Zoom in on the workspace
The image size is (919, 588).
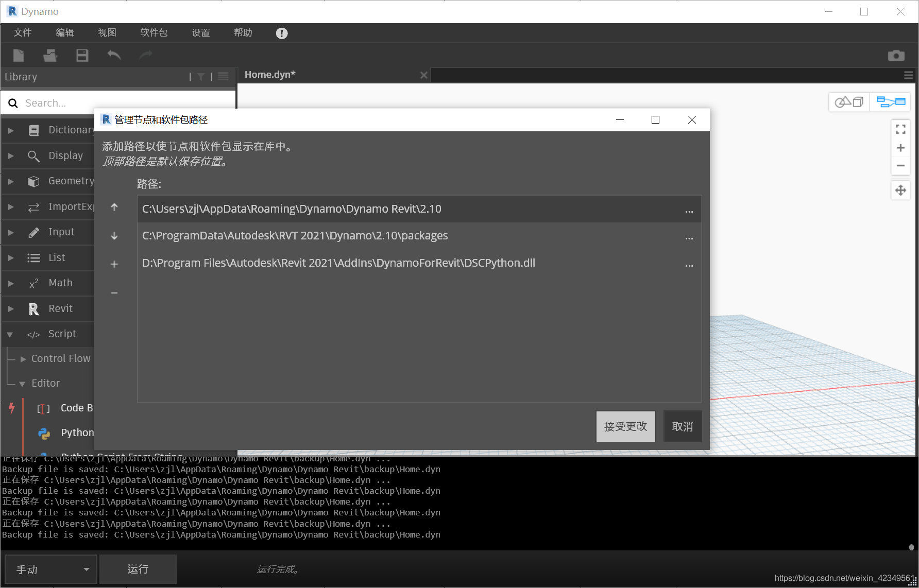coord(900,148)
